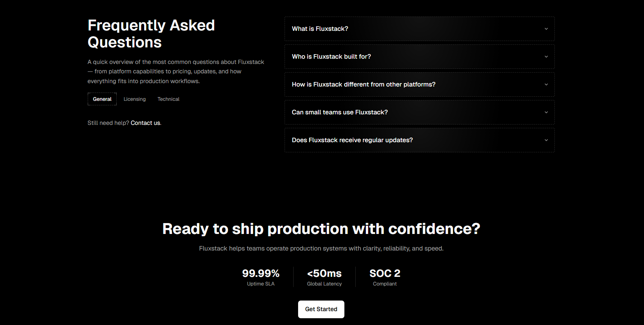Select the SOC 2 Compliant stat
This screenshot has height=325, width=644.
click(x=385, y=277)
